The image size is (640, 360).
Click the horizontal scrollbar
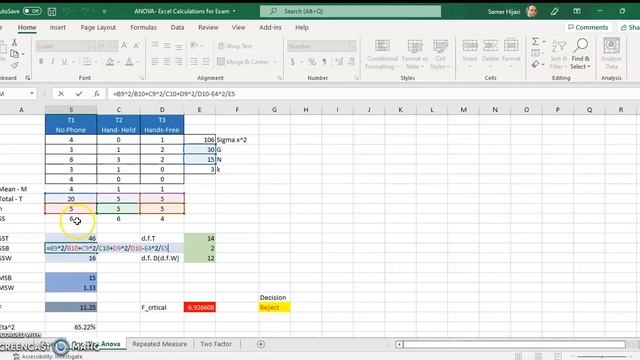513,344
